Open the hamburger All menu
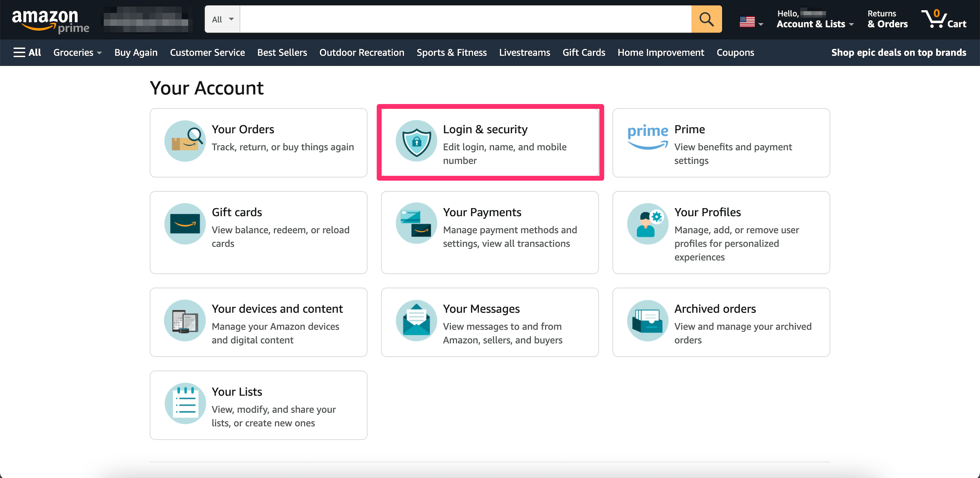Image resolution: width=980 pixels, height=478 pixels. (27, 53)
